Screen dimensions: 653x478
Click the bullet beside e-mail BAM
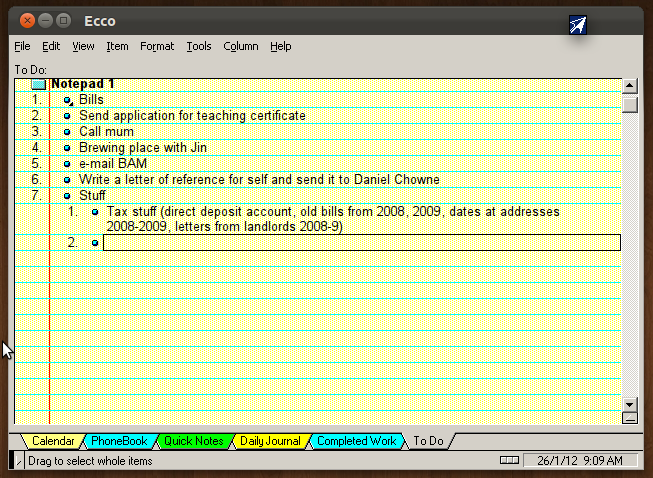[x=67, y=164]
